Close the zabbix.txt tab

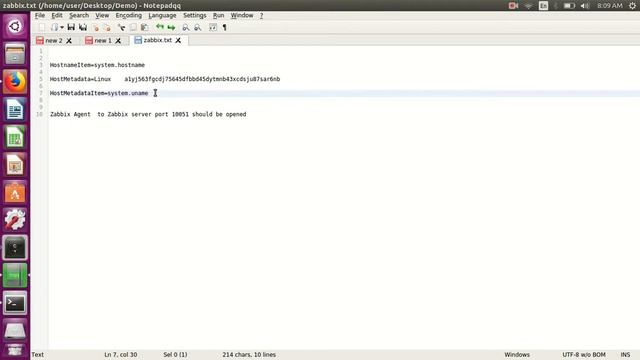[x=178, y=40]
